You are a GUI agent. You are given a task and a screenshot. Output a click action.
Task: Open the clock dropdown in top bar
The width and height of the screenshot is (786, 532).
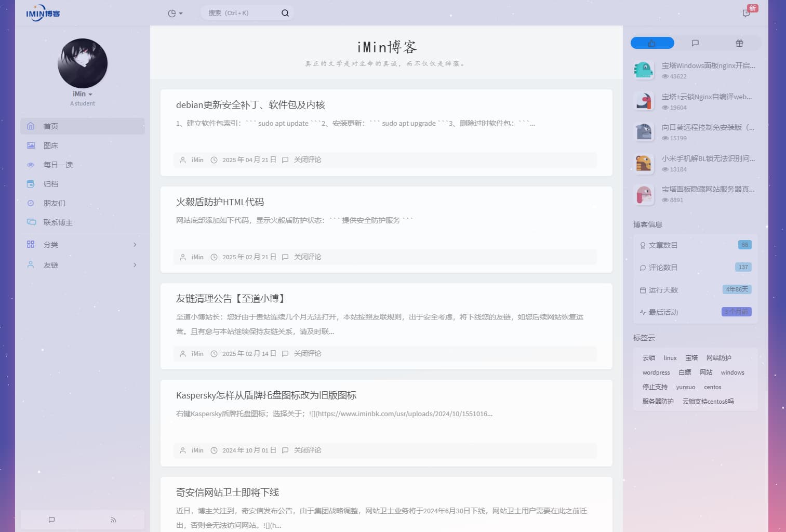(x=175, y=13)
